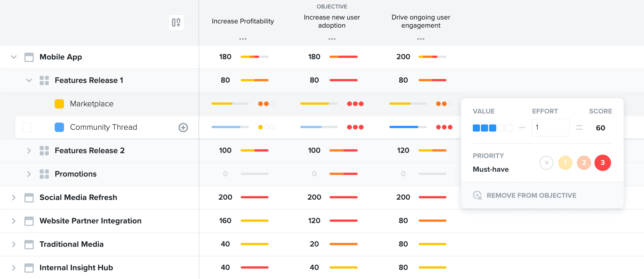Screen dimensions: 644x279
Task: Expand Traditional Media
Action: [x=14, y=244]
